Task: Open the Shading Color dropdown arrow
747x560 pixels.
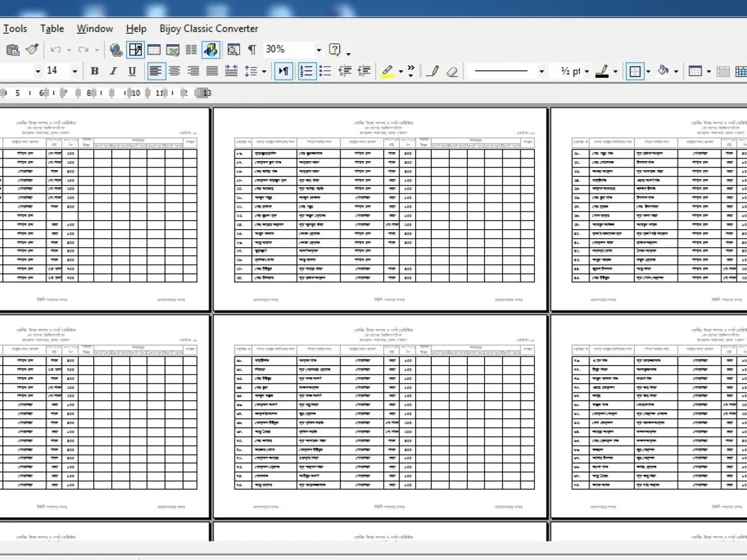Action: pos(676,72)
